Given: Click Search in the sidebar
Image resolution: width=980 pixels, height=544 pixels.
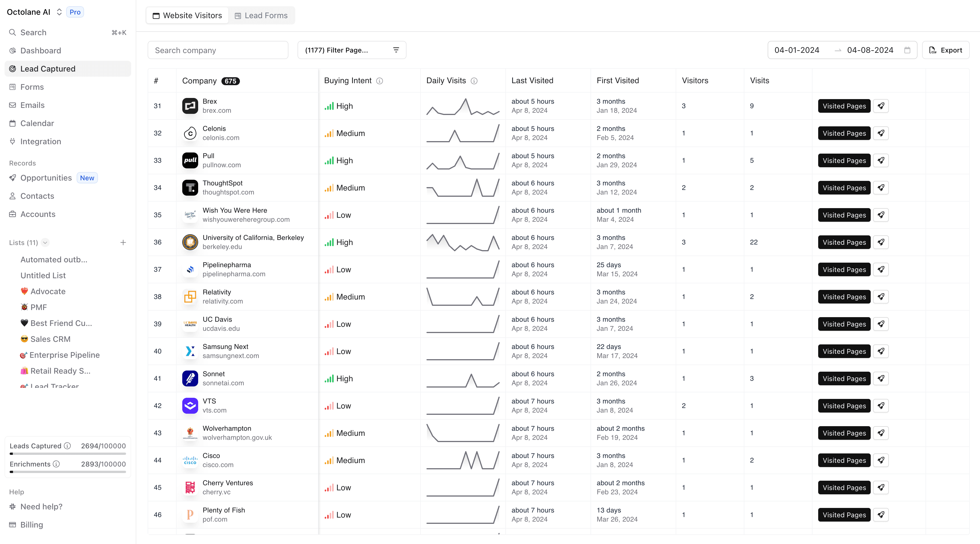Looking at the screenshot, I should click(x=68, y=32).
